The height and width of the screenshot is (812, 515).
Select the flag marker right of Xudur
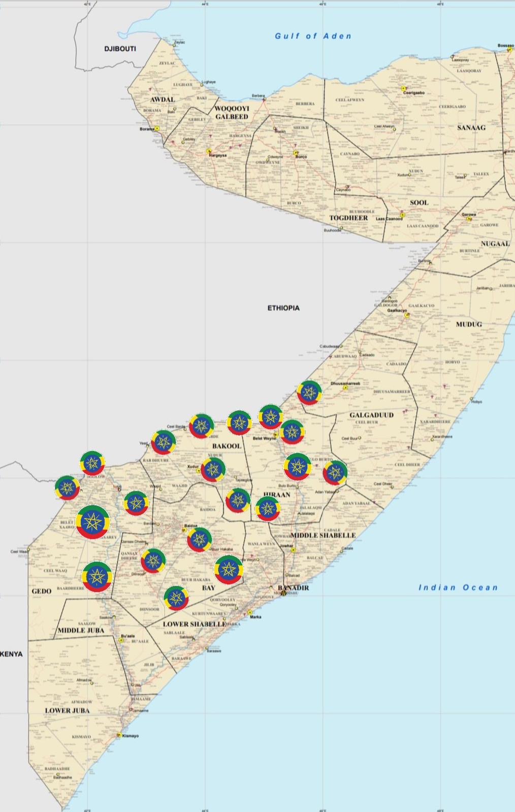coord(213,469)
